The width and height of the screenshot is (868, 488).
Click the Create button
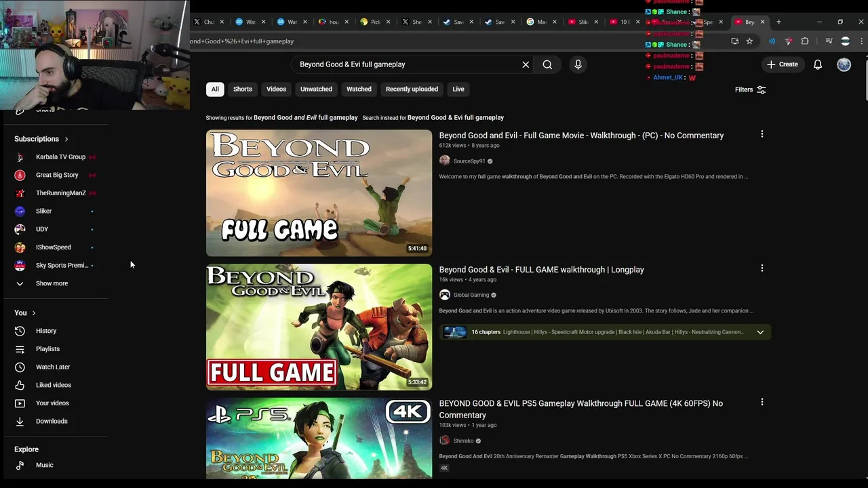coord(782,64)
